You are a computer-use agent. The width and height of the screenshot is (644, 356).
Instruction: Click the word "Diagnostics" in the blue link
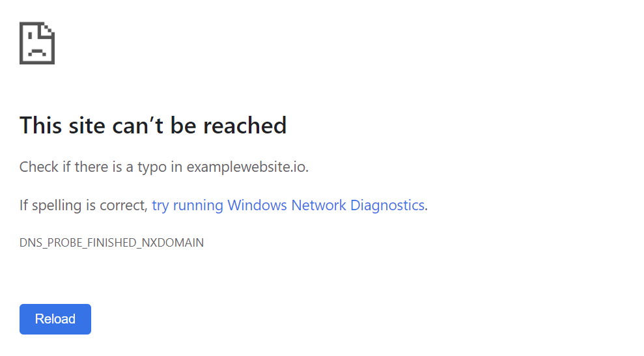pos(387,205)
